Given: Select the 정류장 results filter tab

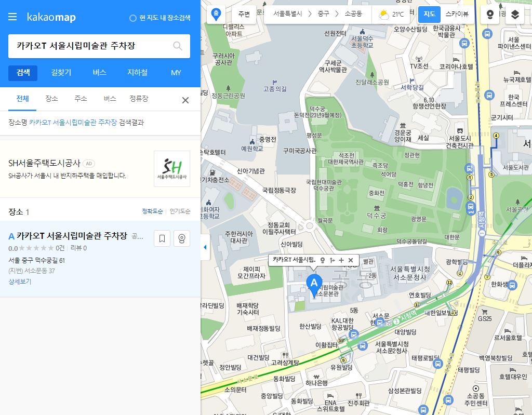Looking at the screenshot, I should (139, 99).
